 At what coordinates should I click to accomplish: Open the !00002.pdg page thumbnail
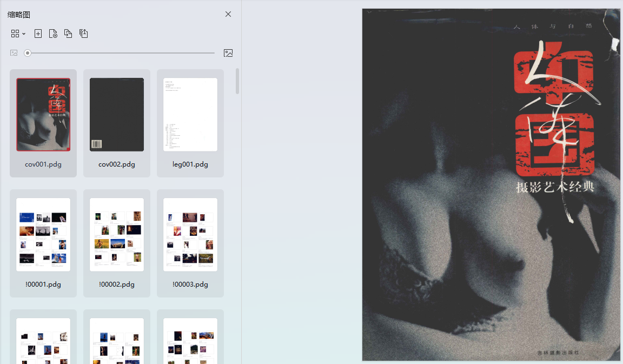[x=117, y=235]
